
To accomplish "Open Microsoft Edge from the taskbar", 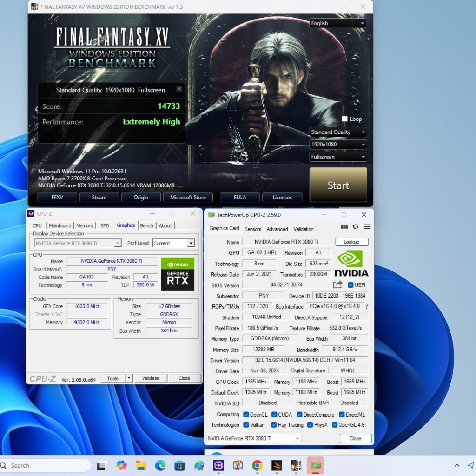I will click(x=160, y=465).
